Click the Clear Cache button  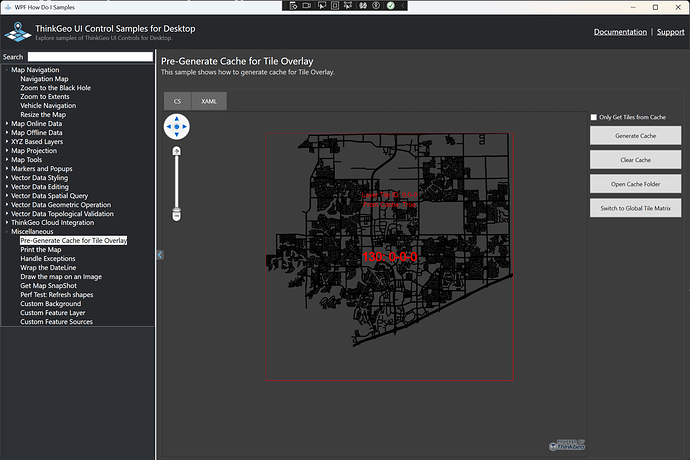(x=635, y=160)
